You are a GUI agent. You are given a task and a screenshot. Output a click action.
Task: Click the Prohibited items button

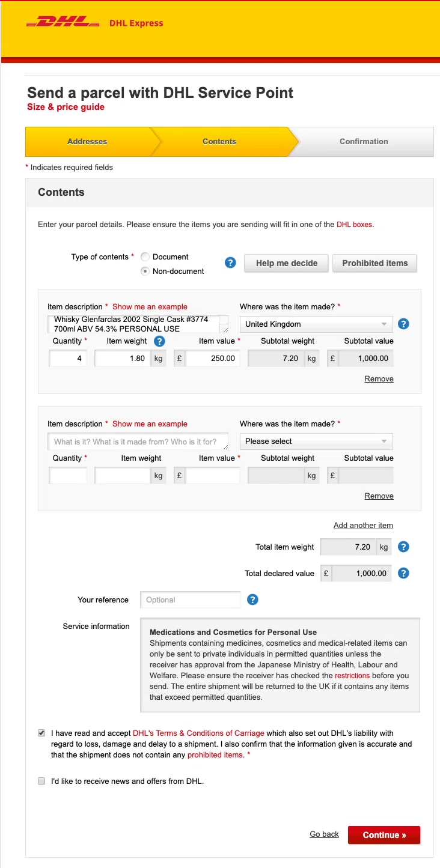point(375,263)
